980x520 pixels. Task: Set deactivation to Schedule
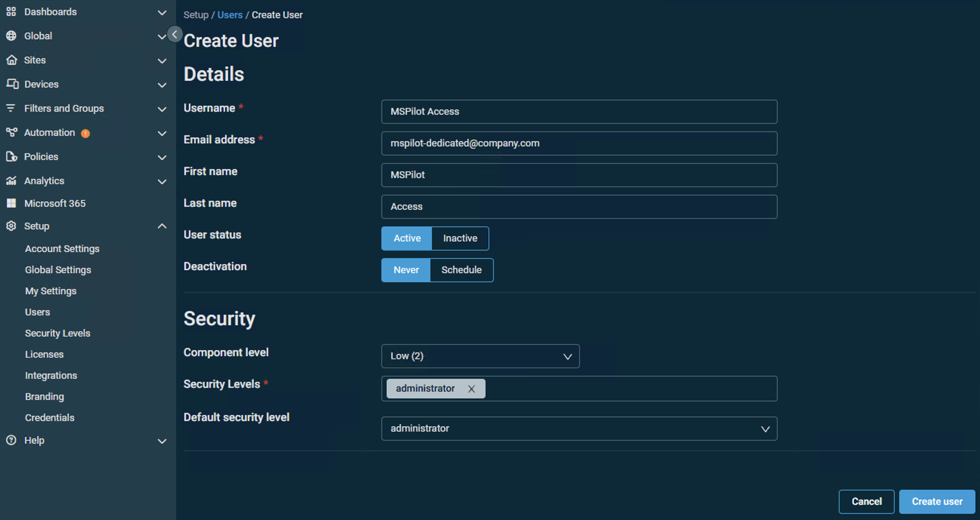(x=461, y=270)
